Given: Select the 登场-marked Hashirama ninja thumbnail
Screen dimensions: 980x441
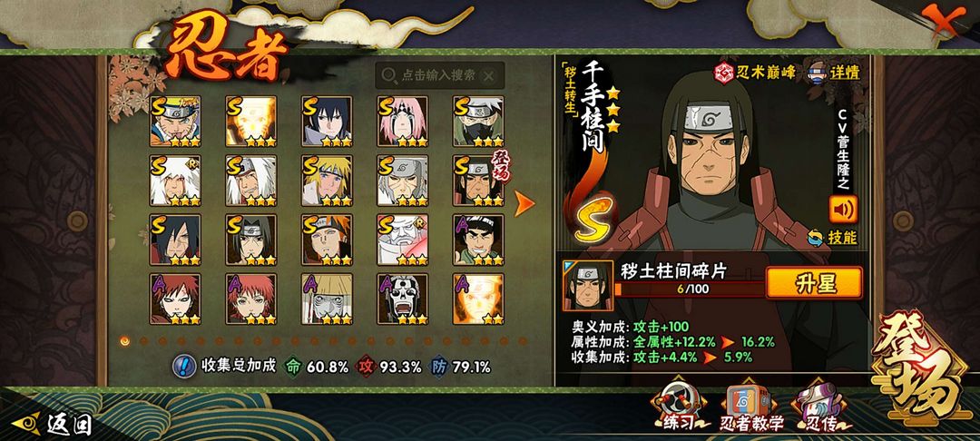Looking at the screenshot, I should [478, 181].
